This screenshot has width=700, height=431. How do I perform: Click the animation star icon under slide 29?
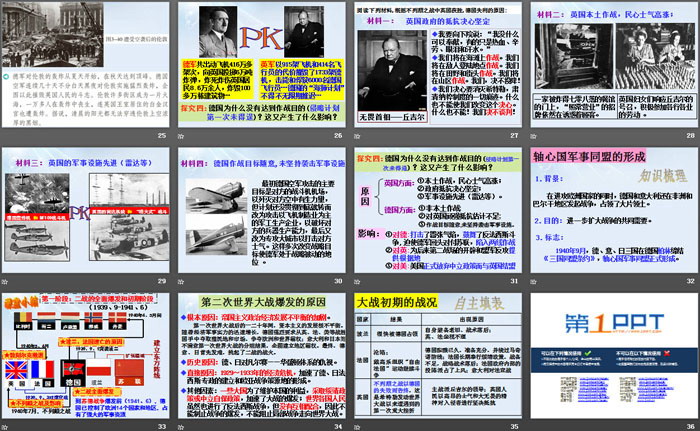click(x=5, y=282)
